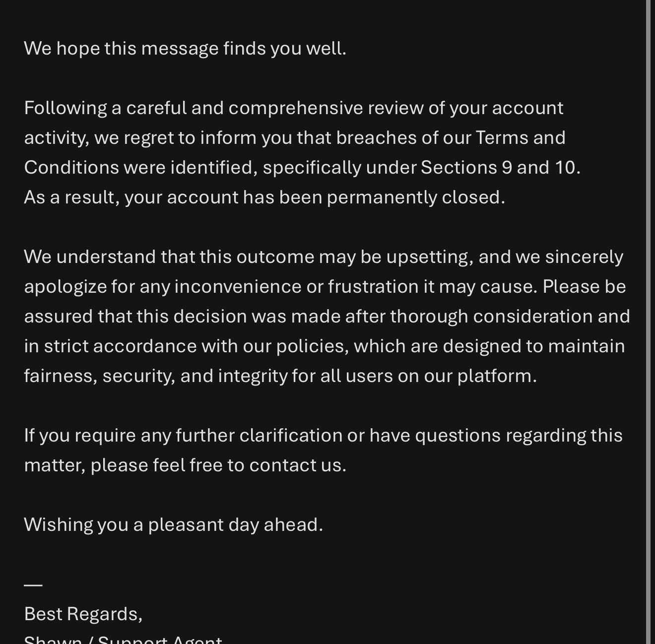
Task: Click the dash separator above the signature
Action: (x=33, y=585)
